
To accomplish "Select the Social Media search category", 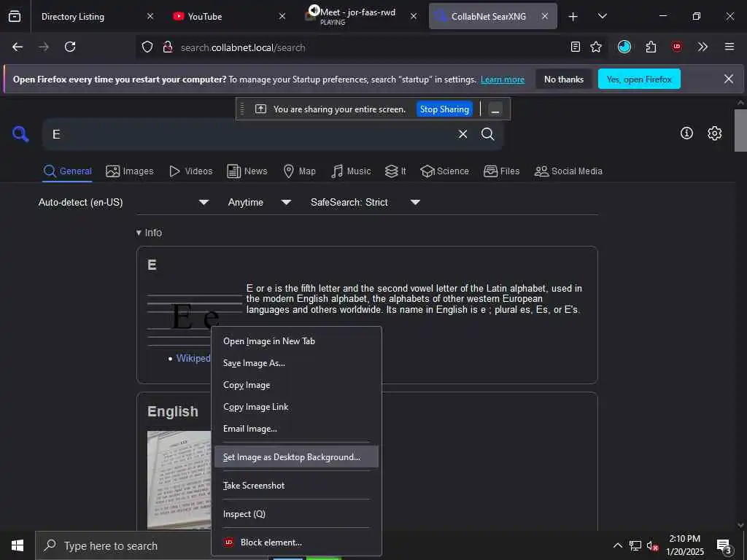I will click(568, 171).
